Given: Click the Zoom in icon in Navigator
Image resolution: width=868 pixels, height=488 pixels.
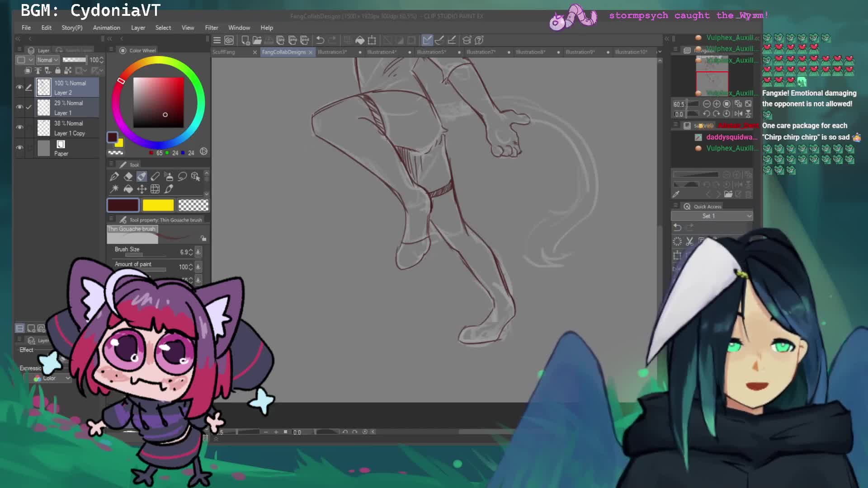Looking at the screenshot, I should point(717,104).
